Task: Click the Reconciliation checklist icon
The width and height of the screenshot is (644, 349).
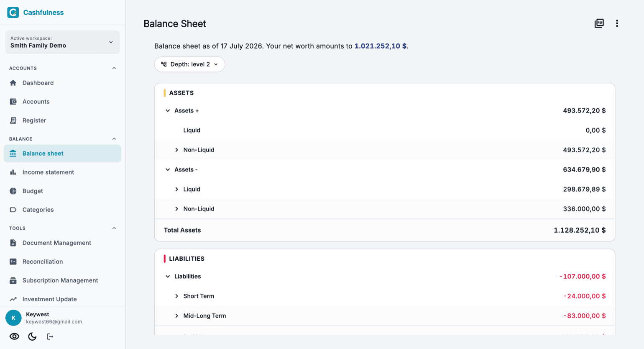Action: [13, 262]
